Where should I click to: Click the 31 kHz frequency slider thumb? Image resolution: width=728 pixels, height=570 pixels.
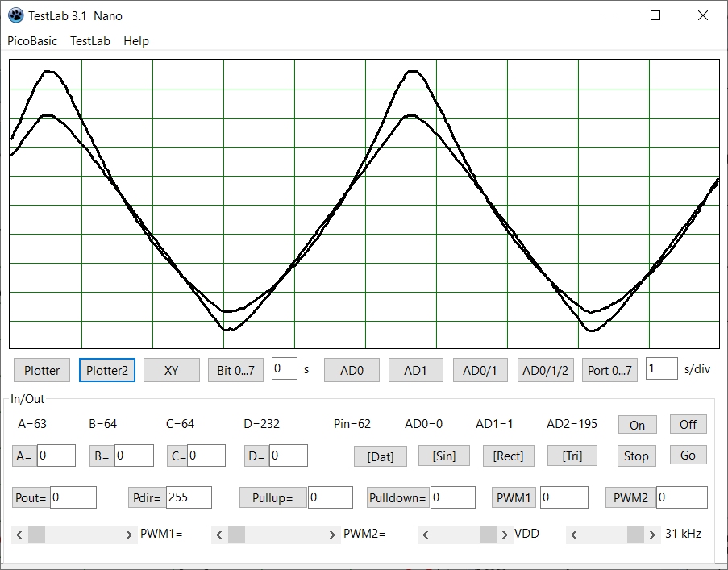tap(635, 535)
